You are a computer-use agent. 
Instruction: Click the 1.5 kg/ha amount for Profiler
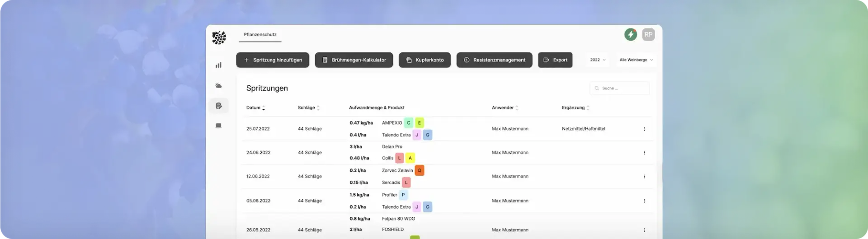[359, 195]
